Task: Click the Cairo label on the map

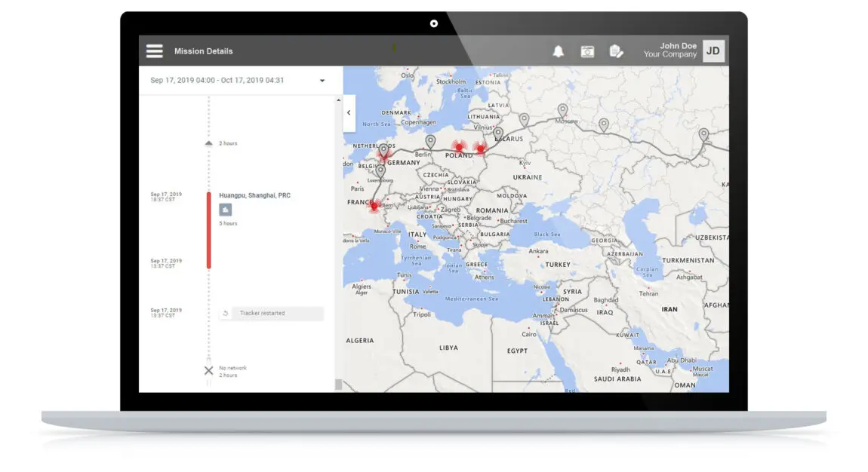Action: point(528,334)
